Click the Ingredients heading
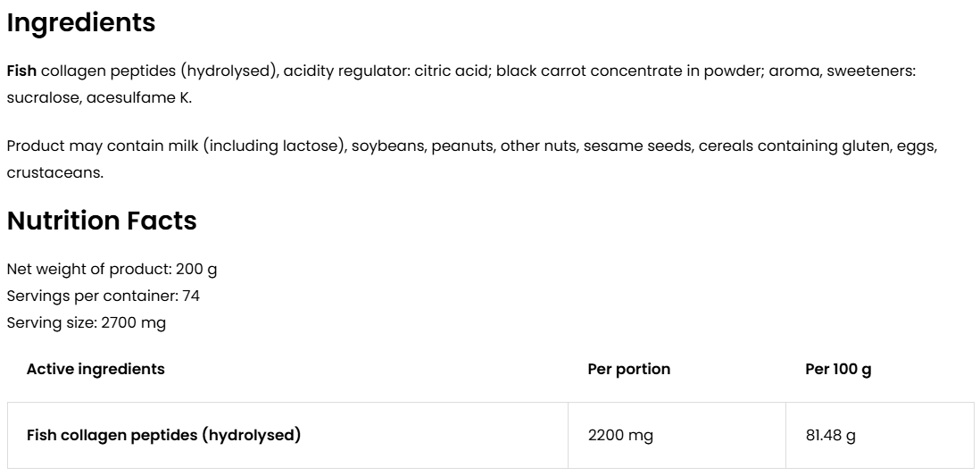The image size is (980, 476). [81, 24]
